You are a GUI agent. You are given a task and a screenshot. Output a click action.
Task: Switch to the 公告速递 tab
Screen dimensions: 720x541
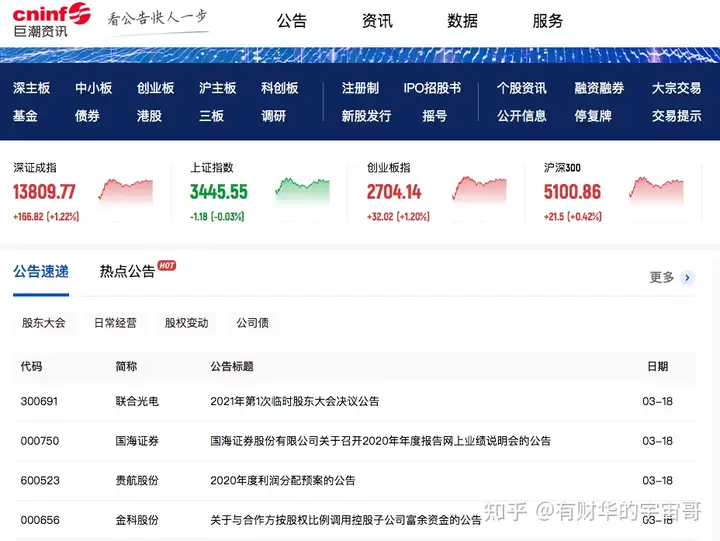pos(41,271)
